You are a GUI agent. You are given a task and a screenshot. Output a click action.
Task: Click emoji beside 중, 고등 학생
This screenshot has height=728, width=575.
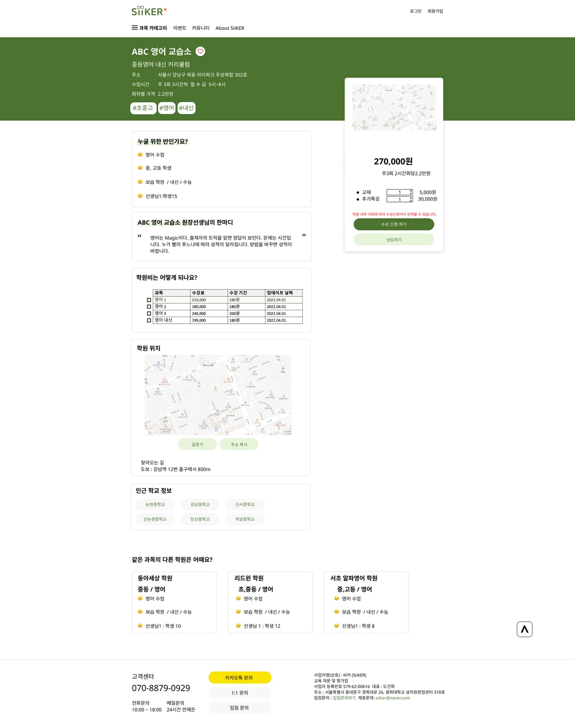pos(140,168)
